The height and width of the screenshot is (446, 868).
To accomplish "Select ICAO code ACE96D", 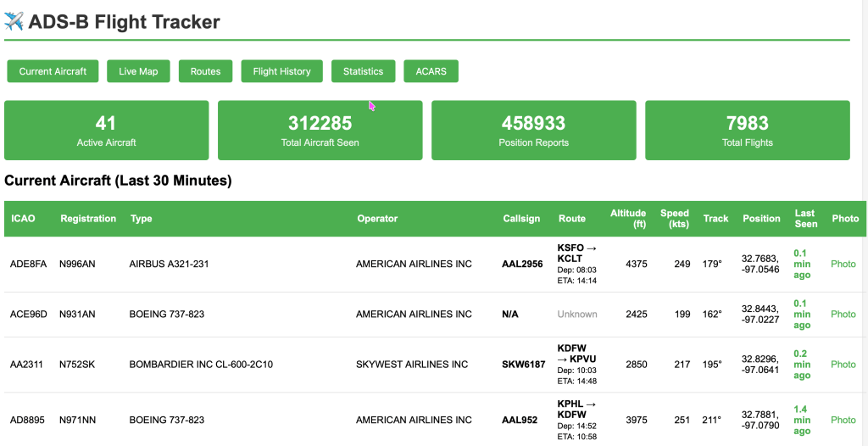I will point(29,314).
